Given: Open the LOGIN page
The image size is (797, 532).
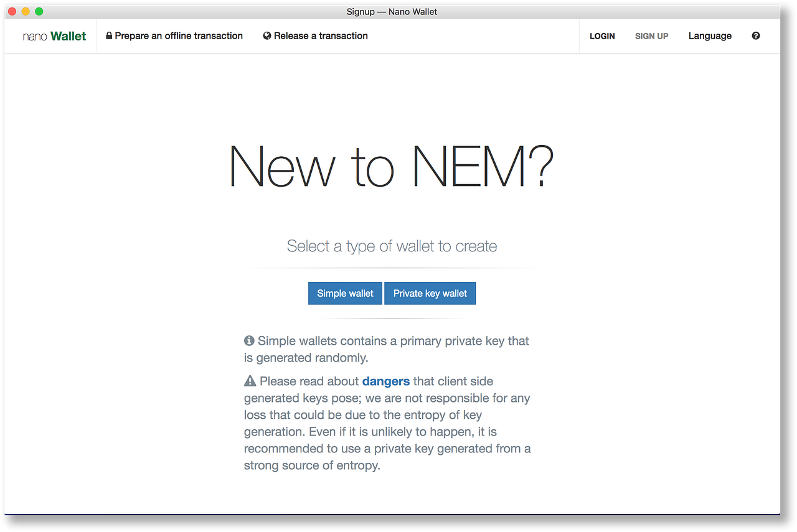Looking at the screenshot, I should click(x=602, y=35).
